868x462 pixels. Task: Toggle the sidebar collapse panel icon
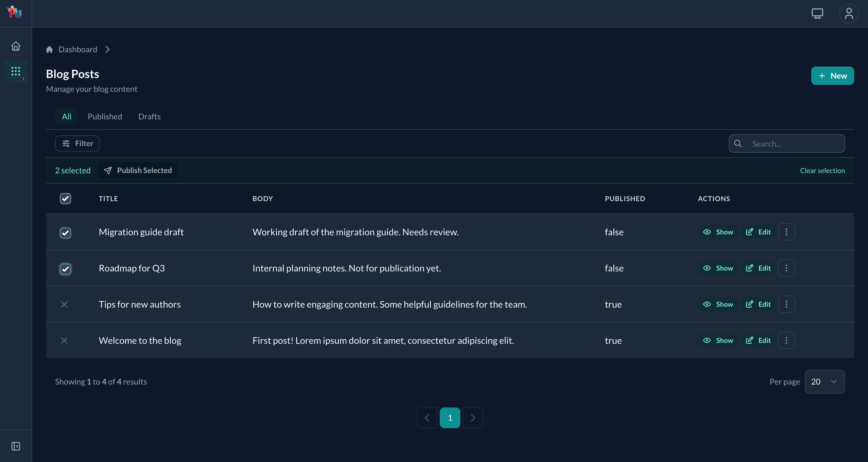tap(16, 446)
